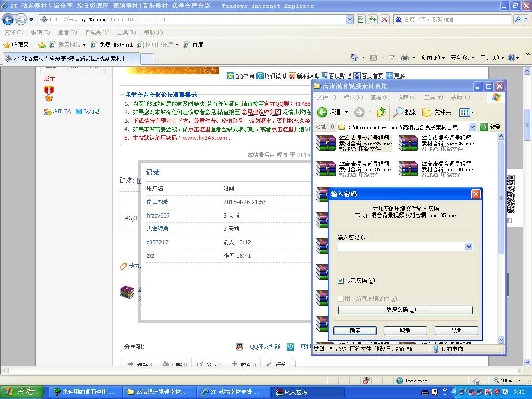Click the Windows 开始 start button
Screen dimensions: 532x399
click(x=22, y=392)
